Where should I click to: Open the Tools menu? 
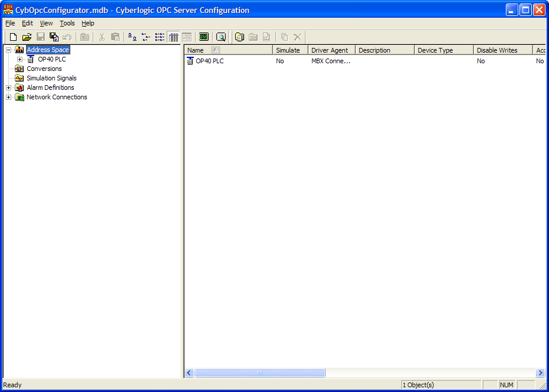point(67,24)
